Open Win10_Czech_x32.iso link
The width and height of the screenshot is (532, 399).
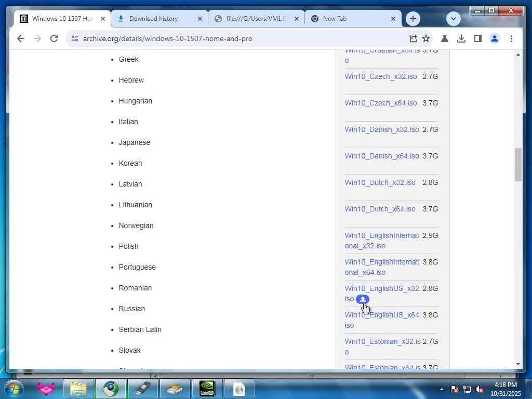click(x=381, y=76)
